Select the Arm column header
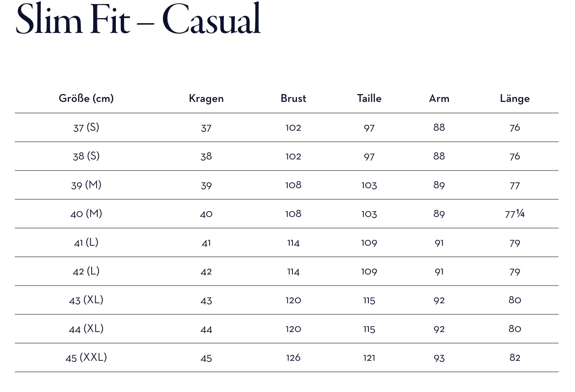Image resolution: width=575 pixels, height=392 pixels. coord(439,98)
